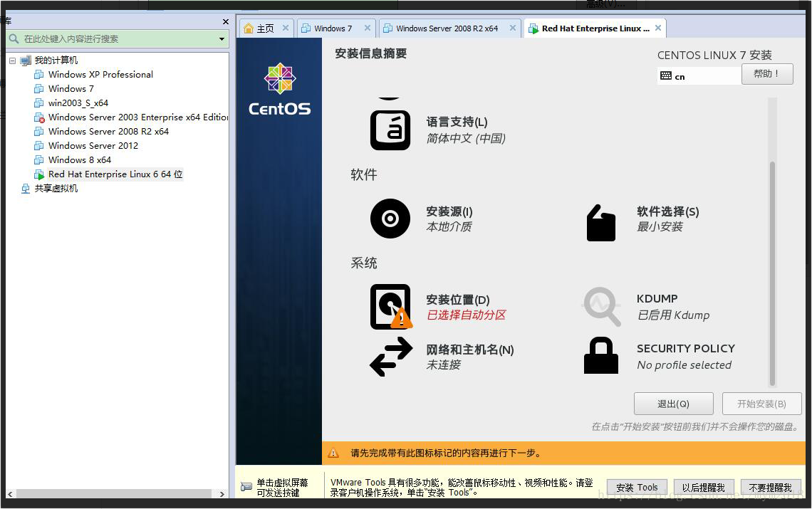Click the 安装 Tools button
The width and height of the screenshot is (812, 509).
637,487
